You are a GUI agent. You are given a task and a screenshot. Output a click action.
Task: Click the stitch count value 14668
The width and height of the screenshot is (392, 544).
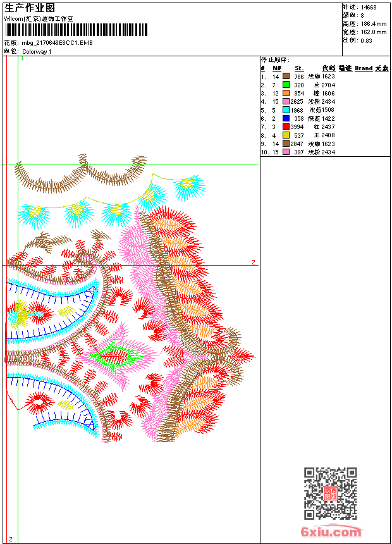369,8
